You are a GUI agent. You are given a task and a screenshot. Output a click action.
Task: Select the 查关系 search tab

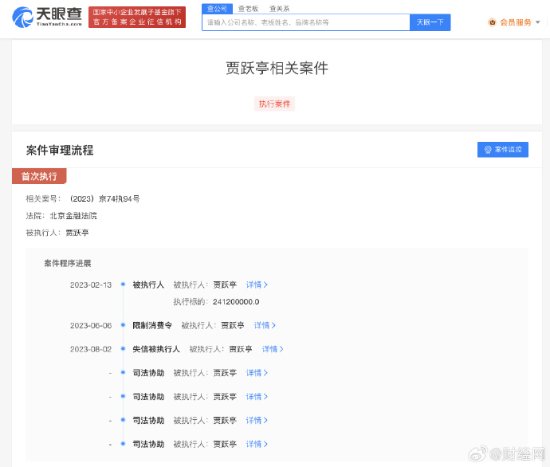pos(279,9)
